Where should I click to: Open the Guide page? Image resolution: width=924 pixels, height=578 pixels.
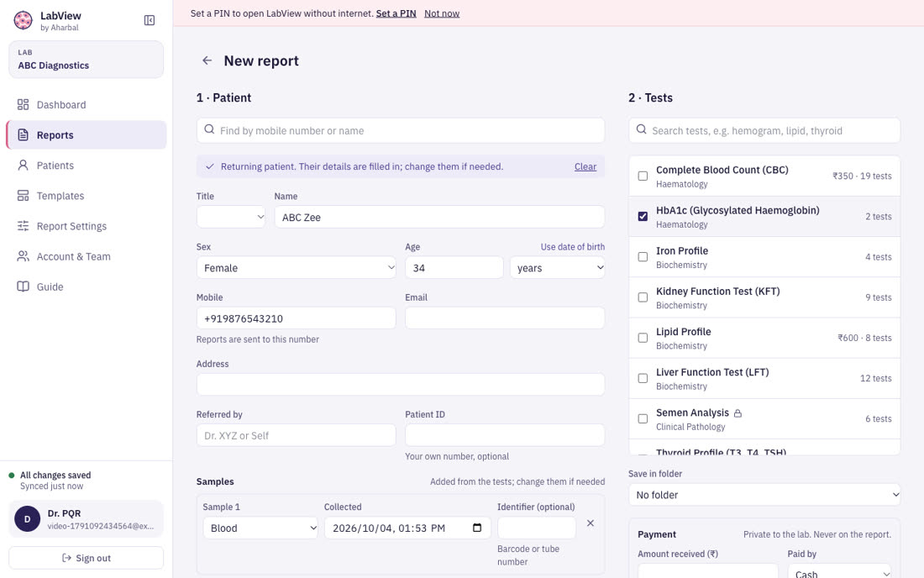pos(86,287)
